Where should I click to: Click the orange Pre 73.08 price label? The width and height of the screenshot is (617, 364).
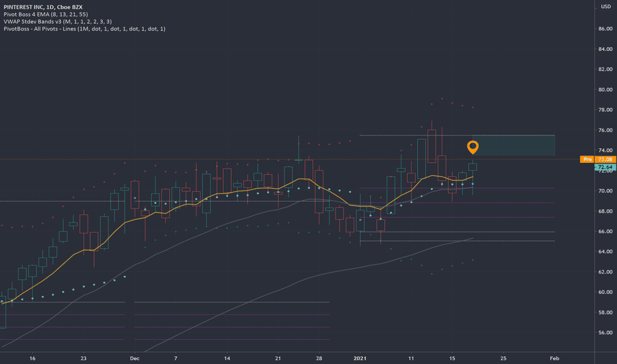coord(598,159)
